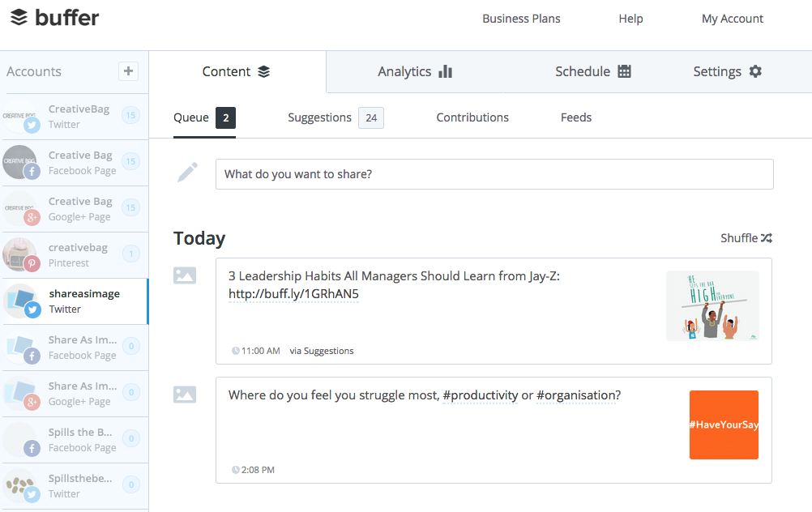Click clock icon next to 11:00 AM

pos(236,351)
